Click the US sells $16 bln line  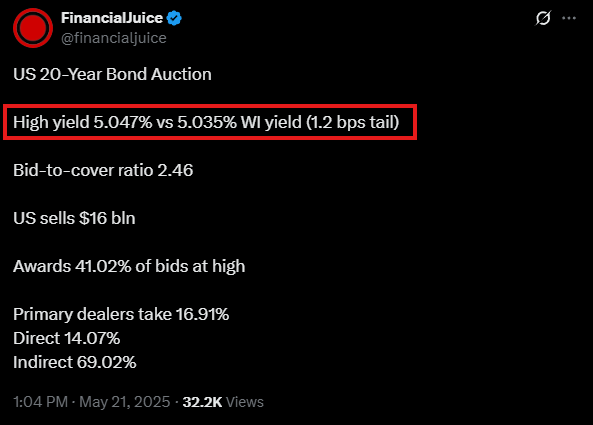tap(74, 218)
